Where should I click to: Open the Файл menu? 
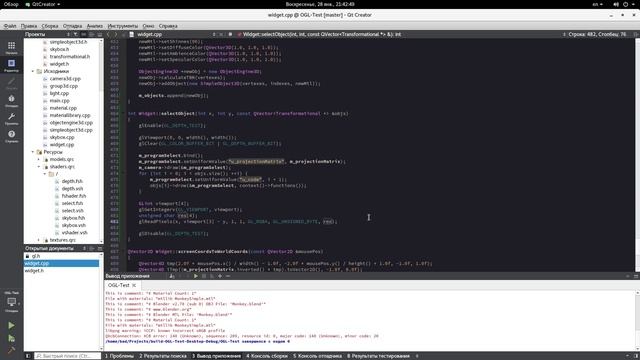tap(10, 26)
